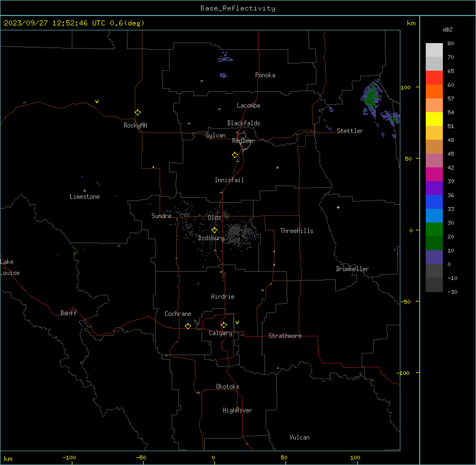Click the Drumheller label
The width and height of the screenshot is (476, 465).
(x=352, y=269)
